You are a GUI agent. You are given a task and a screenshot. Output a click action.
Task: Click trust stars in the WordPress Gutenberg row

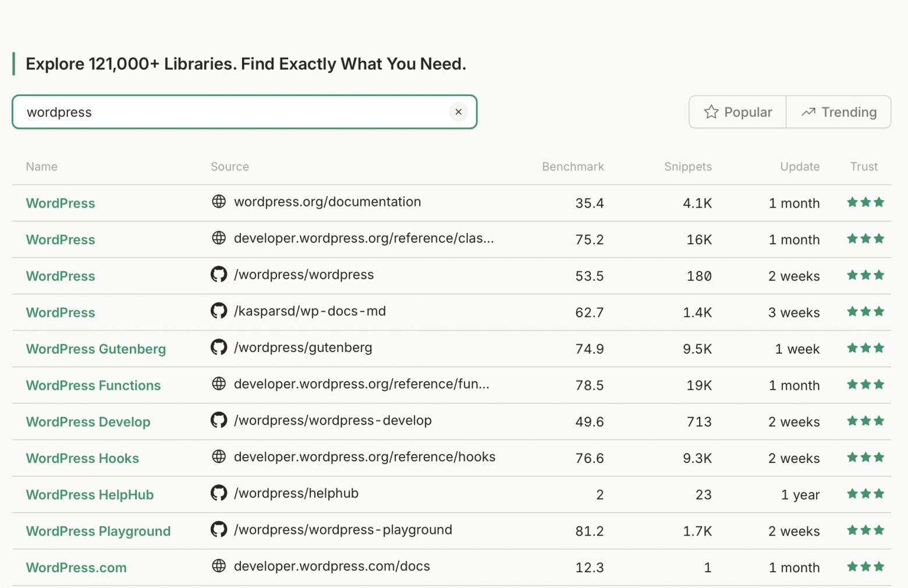tap(866, 348)
